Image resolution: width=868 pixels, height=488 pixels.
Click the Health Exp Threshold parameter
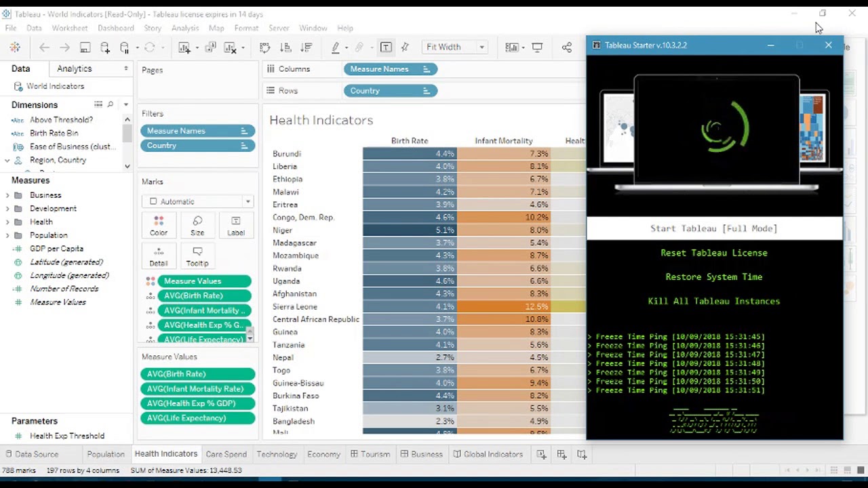tap(67, 436)
